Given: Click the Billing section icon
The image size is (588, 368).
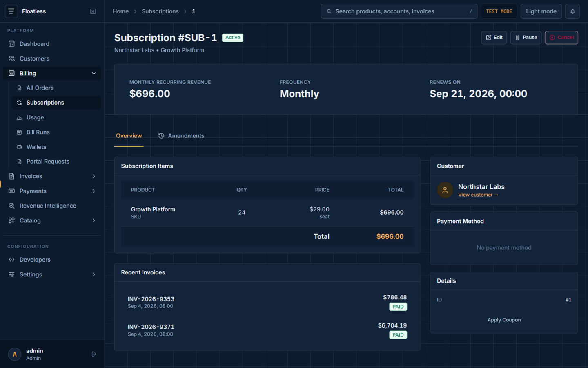Looking at the screenshot, I should tap(12, 73).
